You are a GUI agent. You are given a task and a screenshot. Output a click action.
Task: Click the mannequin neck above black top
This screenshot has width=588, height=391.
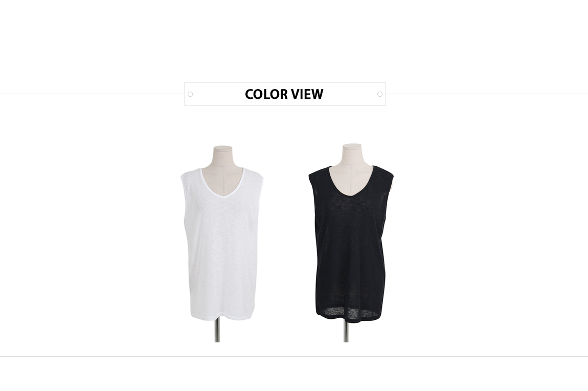tap(352, 155)
